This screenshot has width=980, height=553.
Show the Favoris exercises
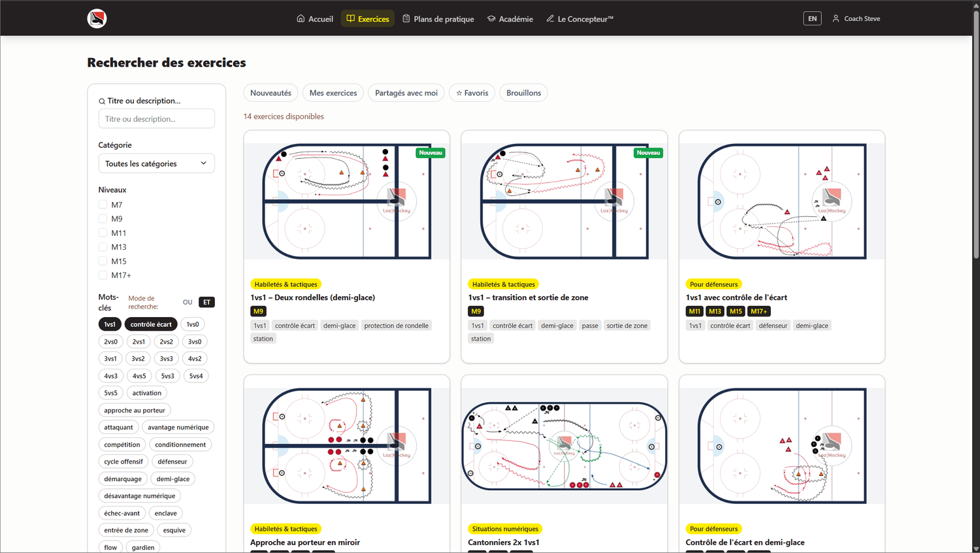click(472, 93)
